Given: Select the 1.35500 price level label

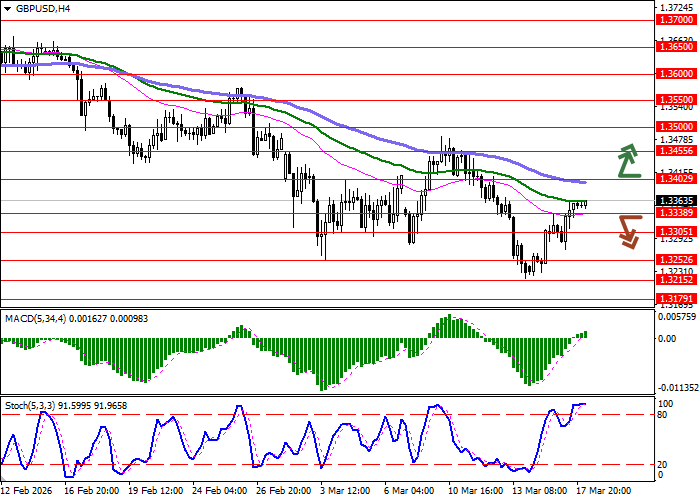Looking at the screenshot, I should tap(676, 100).
